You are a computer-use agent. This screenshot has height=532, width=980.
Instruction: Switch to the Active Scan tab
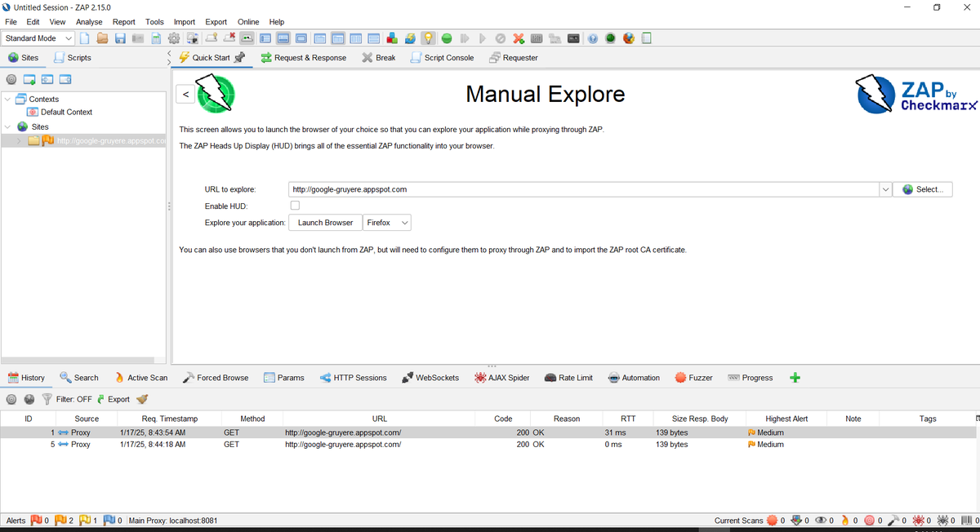click(140, 378)
